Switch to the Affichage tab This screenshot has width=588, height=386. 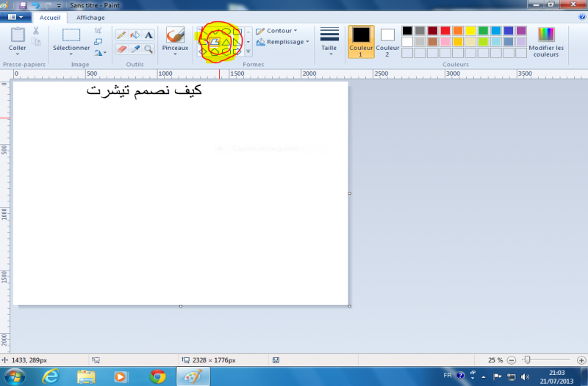point(90,17)
